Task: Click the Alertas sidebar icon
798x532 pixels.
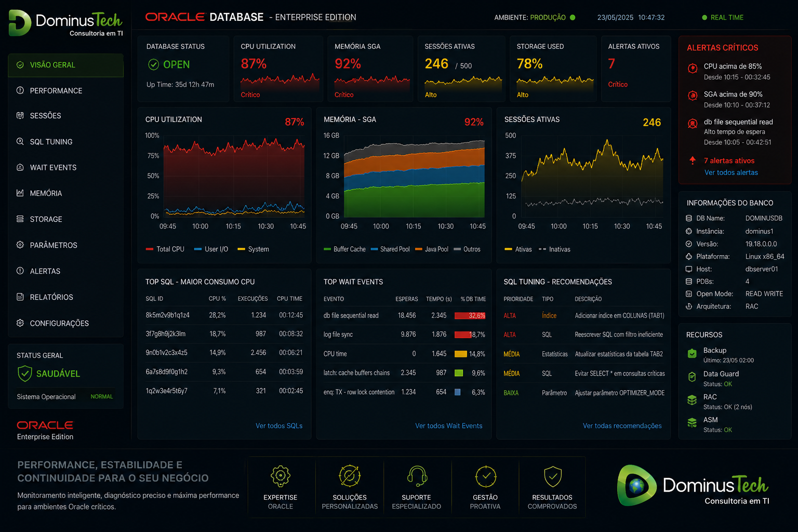Action: 20,271
